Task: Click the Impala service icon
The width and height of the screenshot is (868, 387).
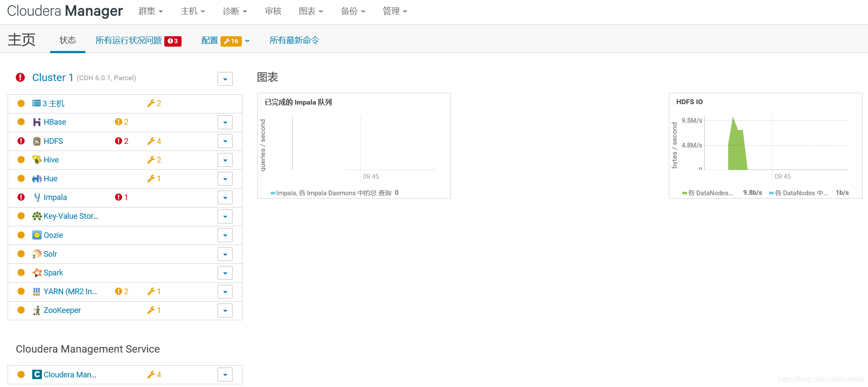Action: pyautogui.click(x=37, y=197)
